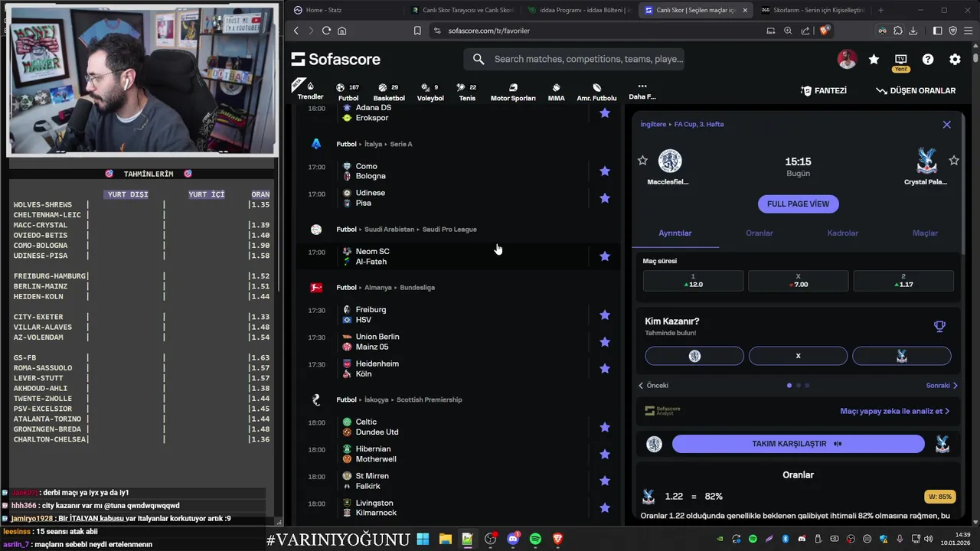Switch to the Maçlar tab
Screen dimensions: 980x551
point(925,233)
